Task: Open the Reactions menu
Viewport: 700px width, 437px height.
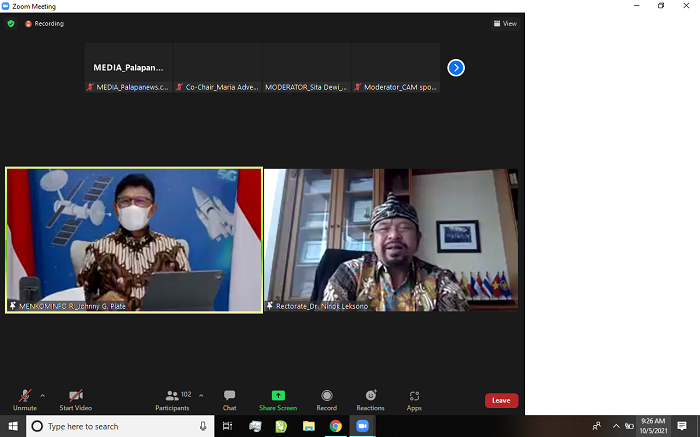Action: click(x=370, y=399)
